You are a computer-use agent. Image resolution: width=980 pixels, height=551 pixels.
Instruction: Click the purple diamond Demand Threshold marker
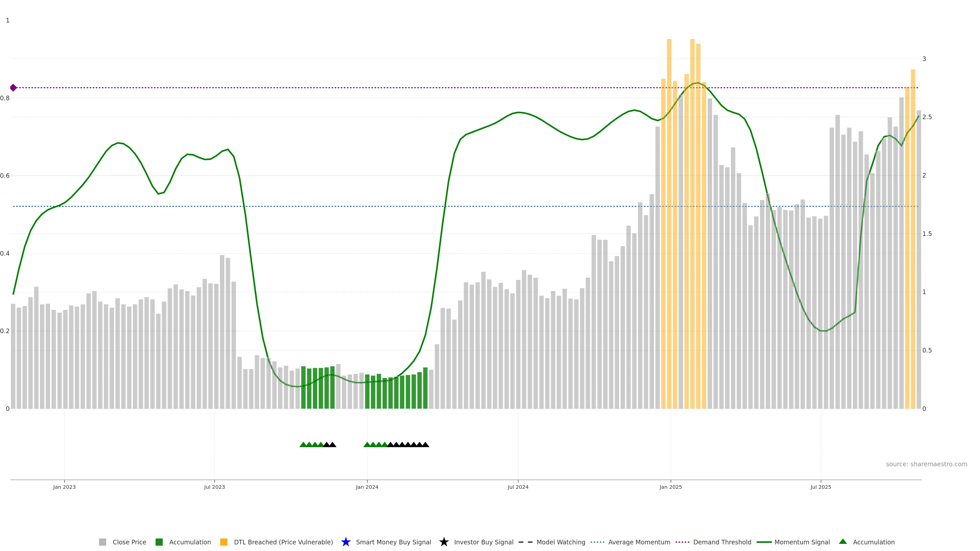13,88
